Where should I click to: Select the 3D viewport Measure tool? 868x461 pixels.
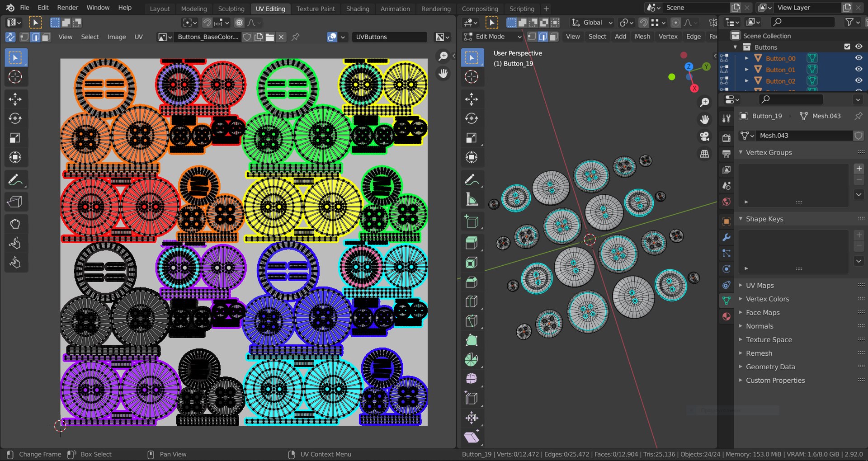pyautogui.click(x=472, y=199)
